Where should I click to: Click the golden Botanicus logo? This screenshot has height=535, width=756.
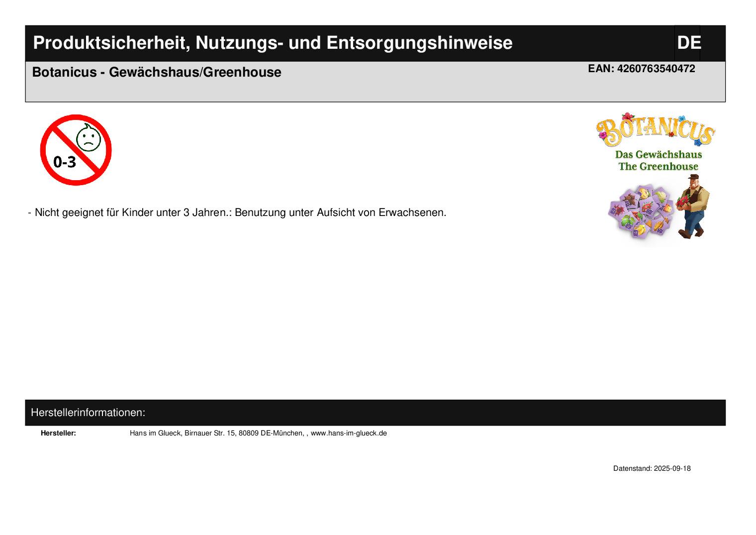point(656,131)
